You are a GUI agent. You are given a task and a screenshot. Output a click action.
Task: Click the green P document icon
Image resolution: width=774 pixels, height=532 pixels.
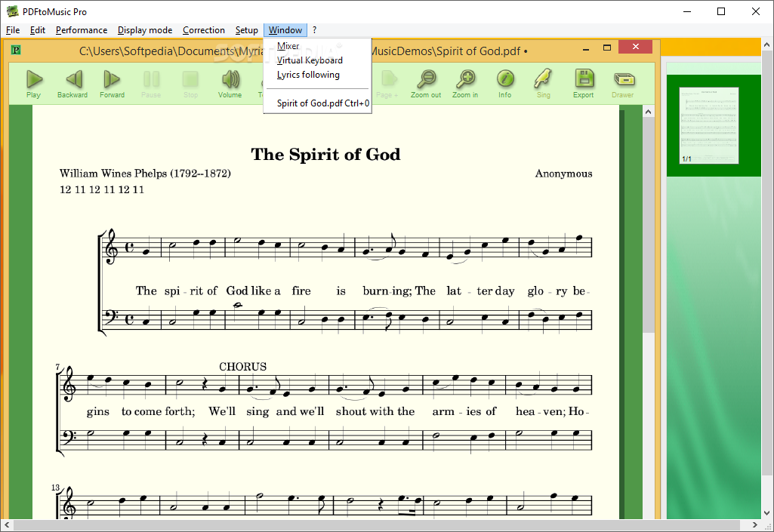pos(16,50)
